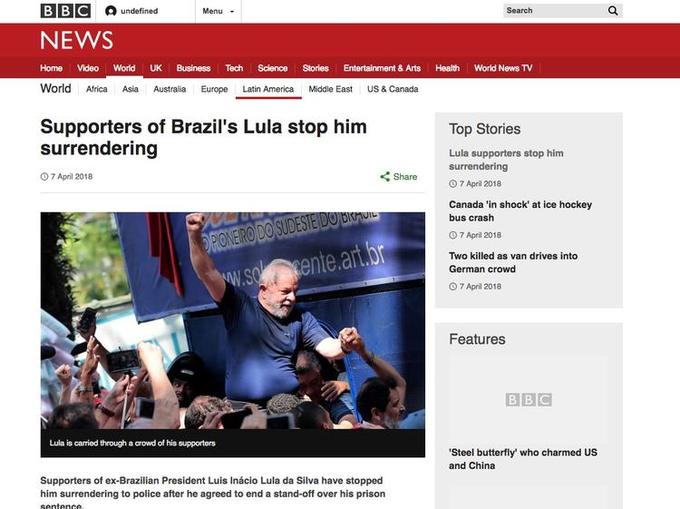Click the magnifying glass search icon
This screenshot has width=680, height=509.
point(613,10)
